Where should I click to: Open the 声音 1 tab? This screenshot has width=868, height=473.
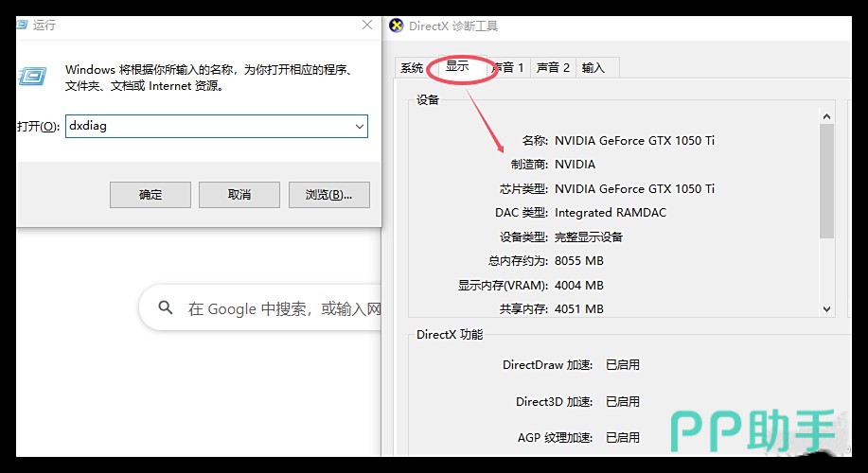508,67
